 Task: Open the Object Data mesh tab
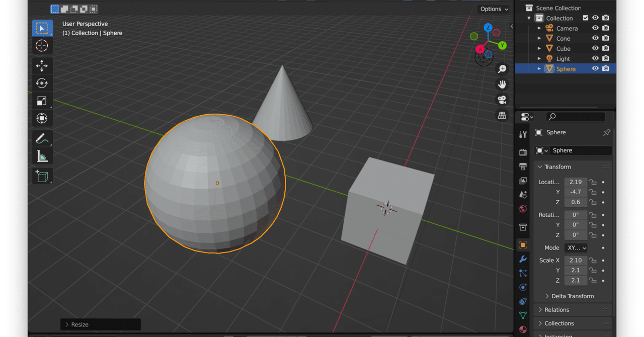(523, 315)
